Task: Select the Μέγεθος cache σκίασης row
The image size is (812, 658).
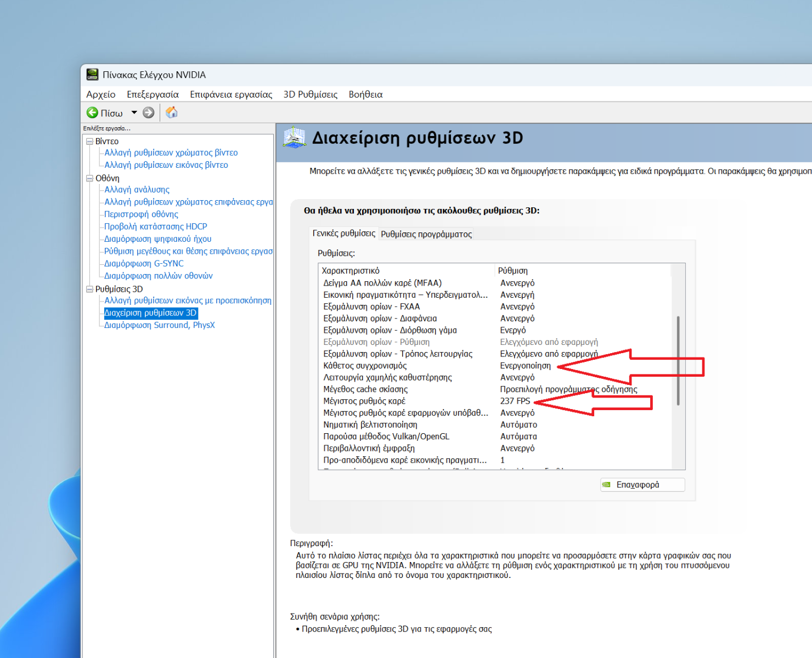Action: tap(494, 389)
